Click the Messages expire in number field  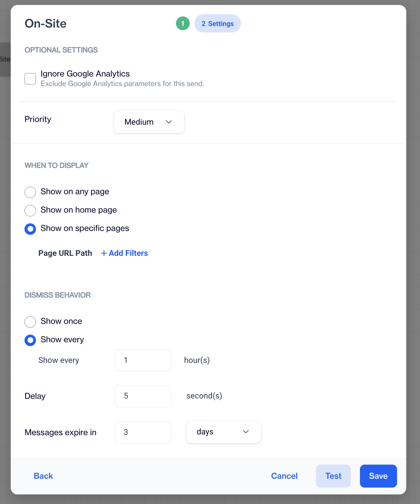tap(142, 432)
